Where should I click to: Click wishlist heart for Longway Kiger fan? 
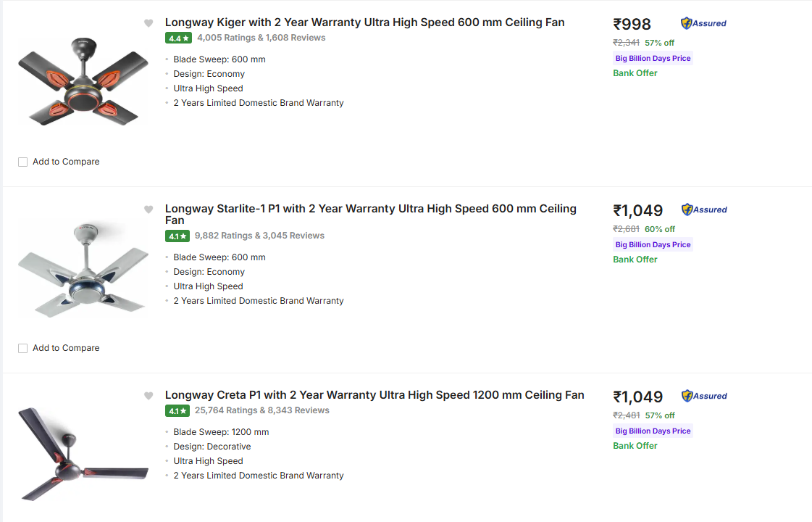pos(148,23)
